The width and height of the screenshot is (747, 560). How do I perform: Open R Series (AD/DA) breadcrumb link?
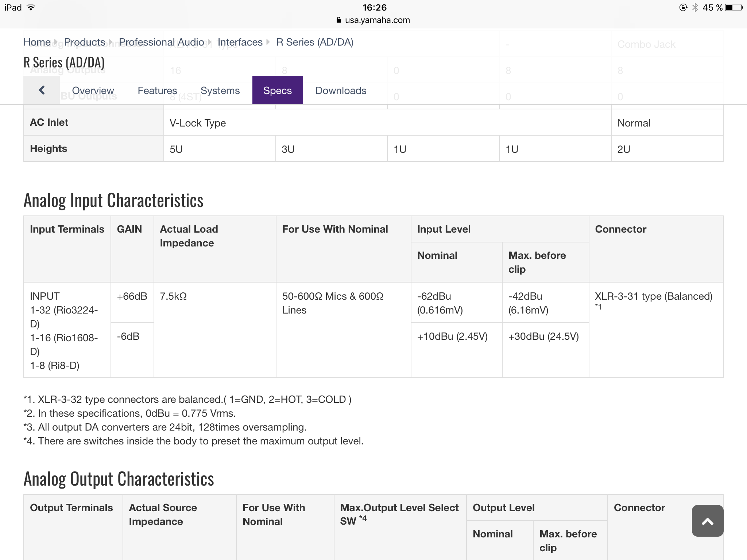click(x=314, y=42)
